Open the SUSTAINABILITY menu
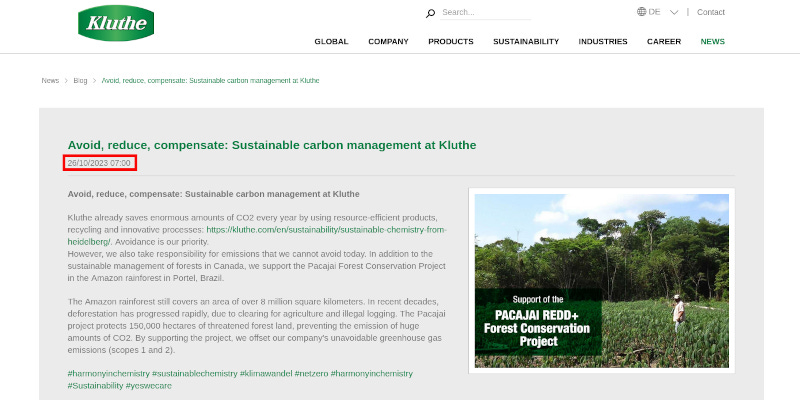Screen dimensions: 800x400 pos(526,41)
